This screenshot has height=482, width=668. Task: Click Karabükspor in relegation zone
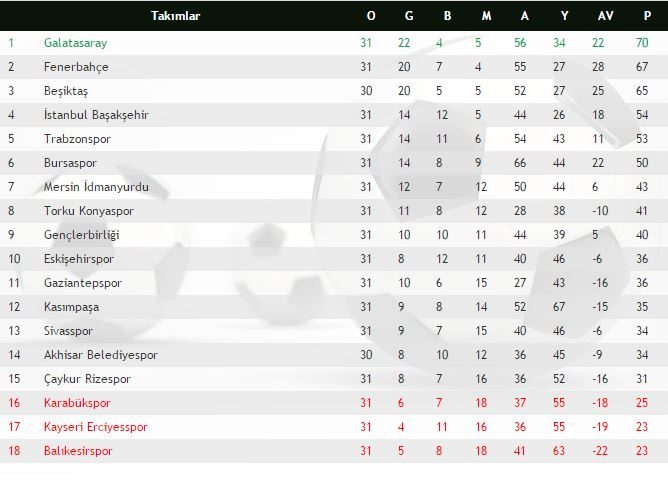[77, 403]
